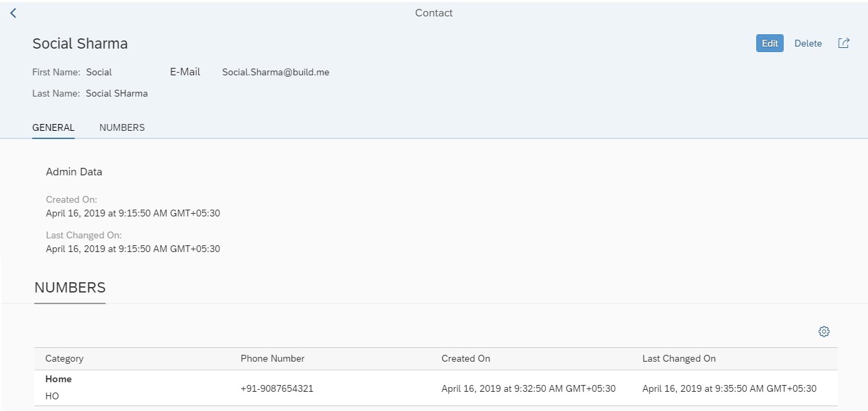Image resolution: width=868 pixels, height=411 pixels.
Task: Click the Edit button
Action: coord(770,43)
